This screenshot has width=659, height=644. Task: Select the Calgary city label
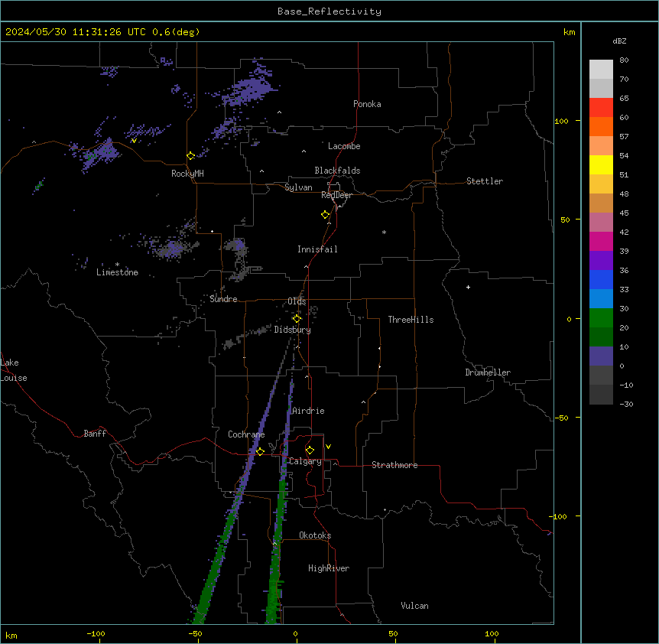[305, 461]
